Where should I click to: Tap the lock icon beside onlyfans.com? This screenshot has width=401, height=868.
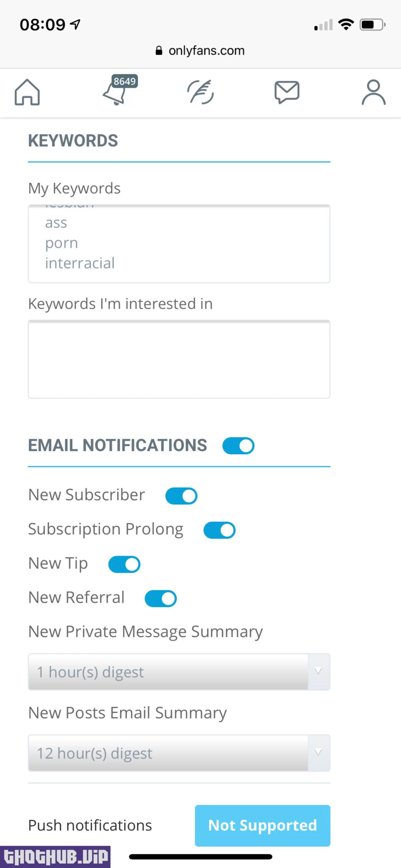(158, 51)
